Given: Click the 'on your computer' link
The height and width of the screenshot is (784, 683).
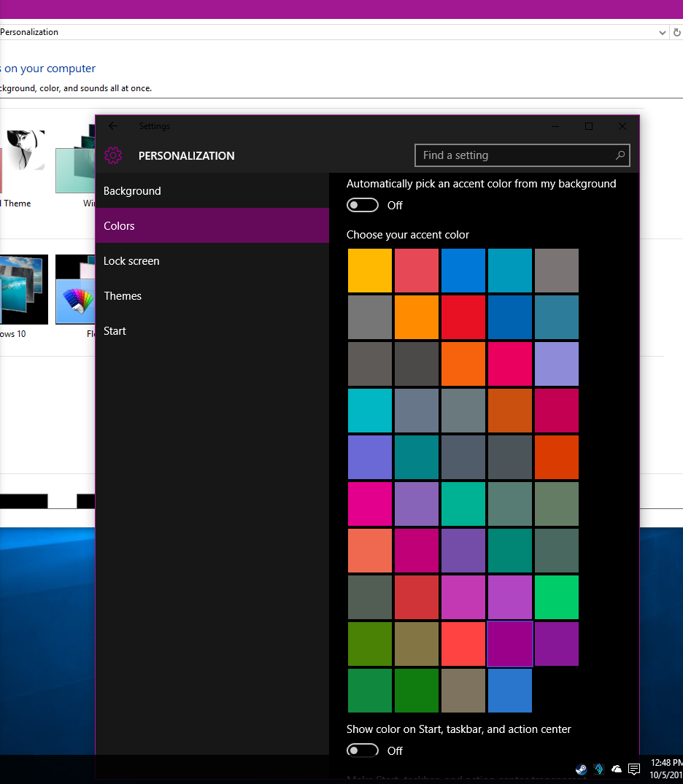Looking at the screenshot, I should [47, 68].
